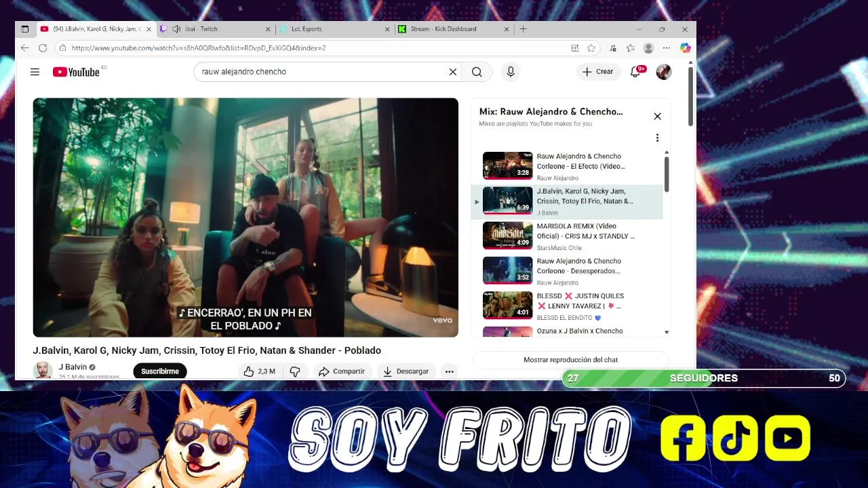
Task: Select the current J.Balvin playlist entry
Action: tap(567, 201)
